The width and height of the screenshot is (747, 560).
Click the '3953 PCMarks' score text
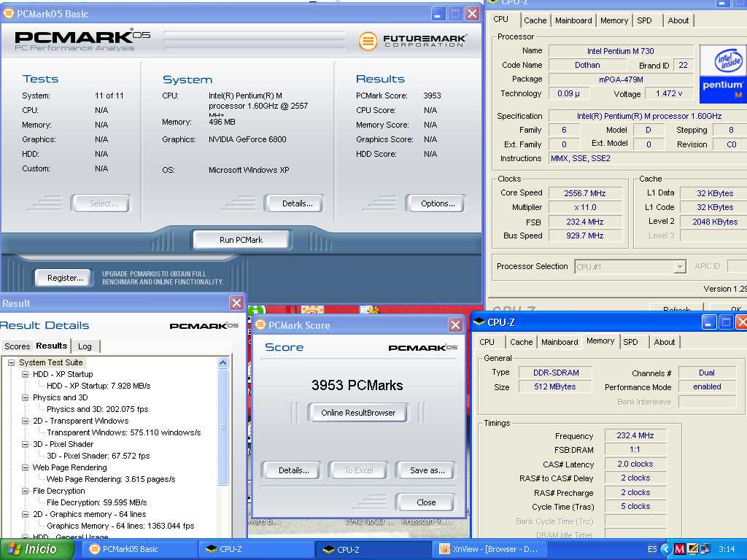[357, 385]
